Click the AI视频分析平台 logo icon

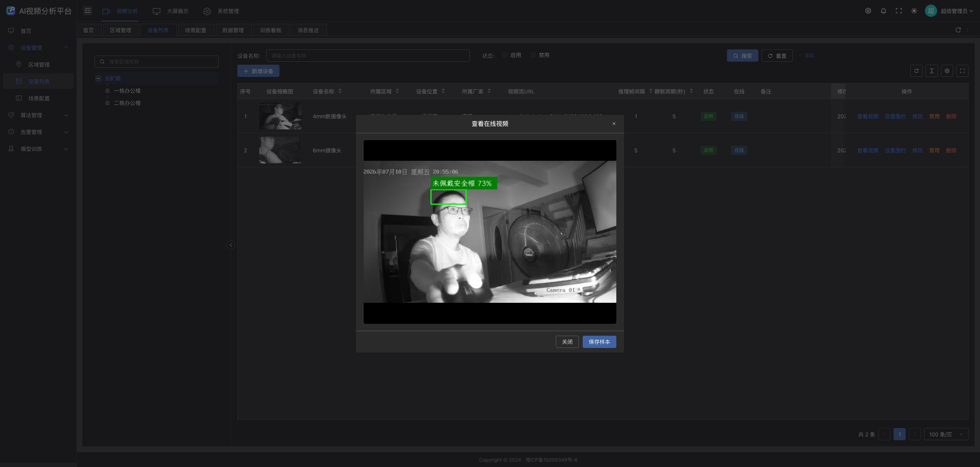point(11,11)
